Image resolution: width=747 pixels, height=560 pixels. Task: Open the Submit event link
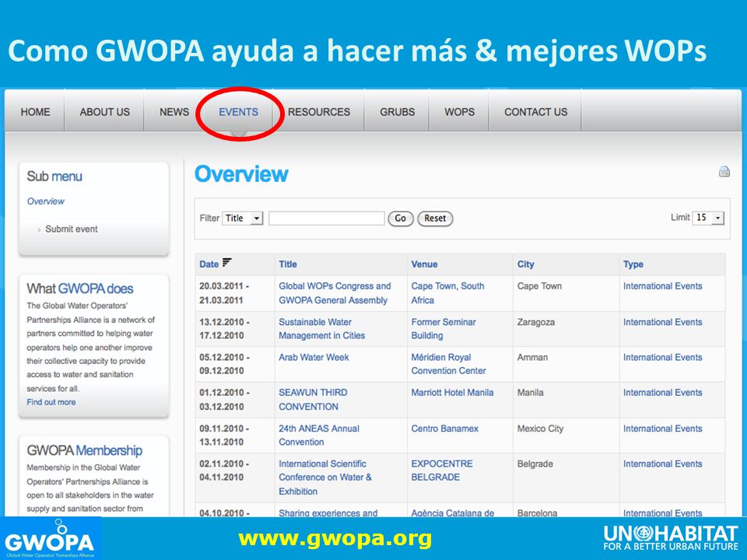(x=72, y=229)
